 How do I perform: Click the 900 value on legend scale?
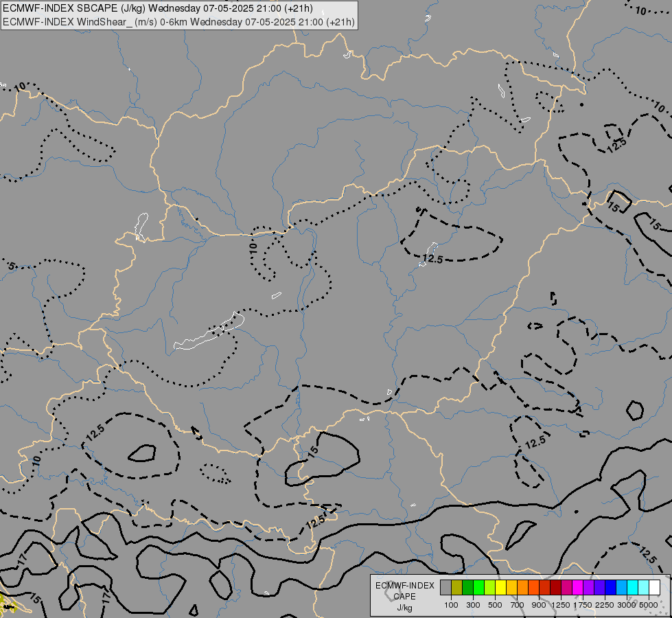point(539,605)
